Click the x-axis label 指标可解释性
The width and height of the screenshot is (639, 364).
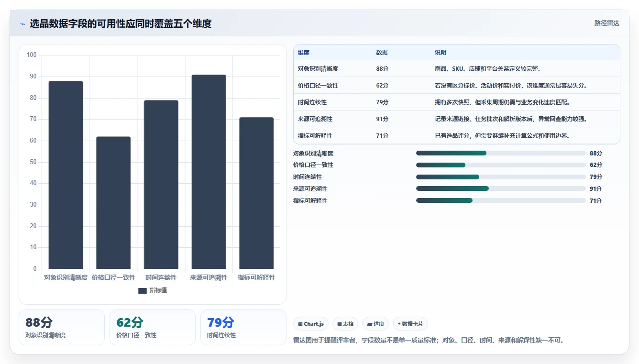[x=256, y=277]
